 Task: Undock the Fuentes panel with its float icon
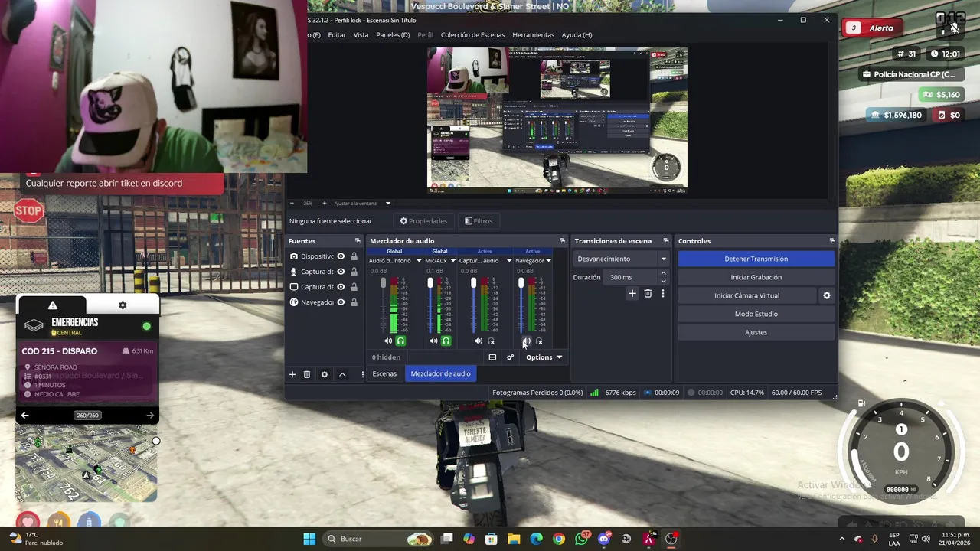(x=357, y=241)
